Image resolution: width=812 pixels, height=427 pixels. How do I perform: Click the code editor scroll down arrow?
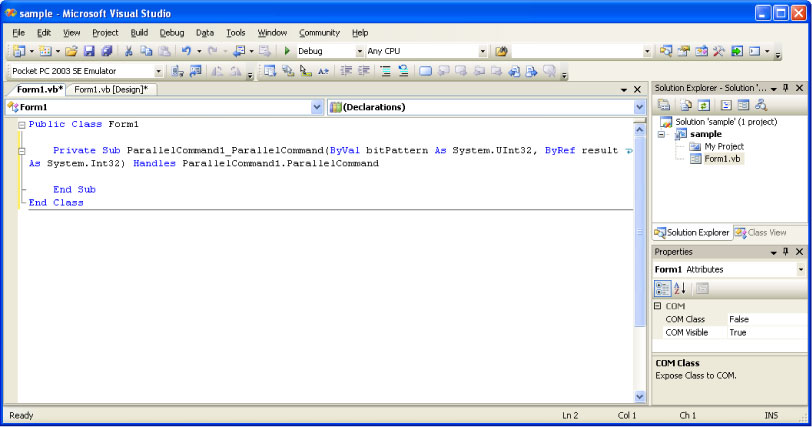pyautogui.click(x=640, y=397)
